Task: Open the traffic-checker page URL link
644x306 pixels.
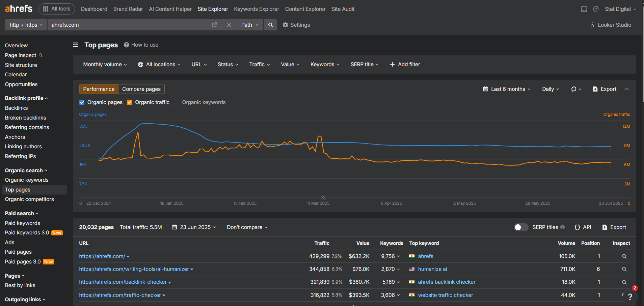Action: 120,295
